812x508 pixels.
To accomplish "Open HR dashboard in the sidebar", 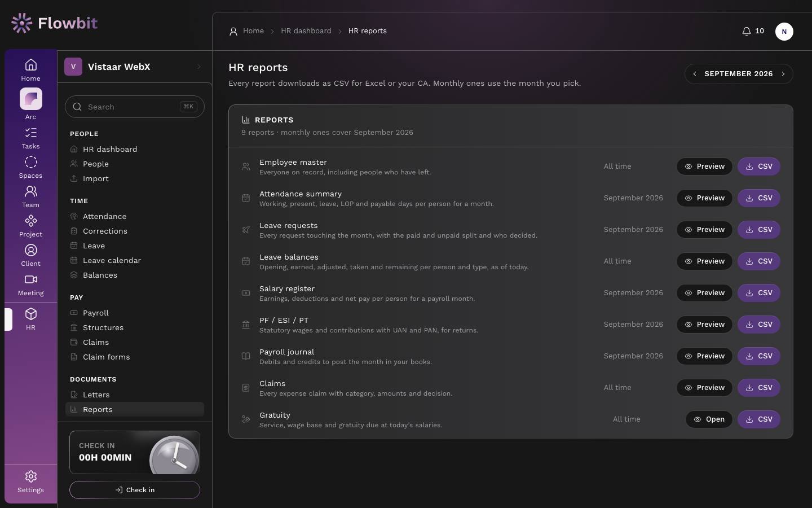I will point(135,149).
